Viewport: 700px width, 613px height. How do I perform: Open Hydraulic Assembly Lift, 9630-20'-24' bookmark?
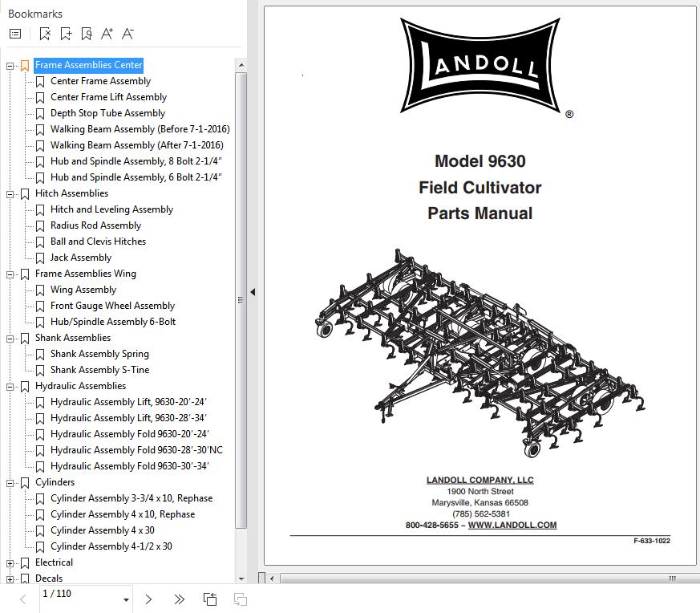pyautogui.click(x=128, y=402)
